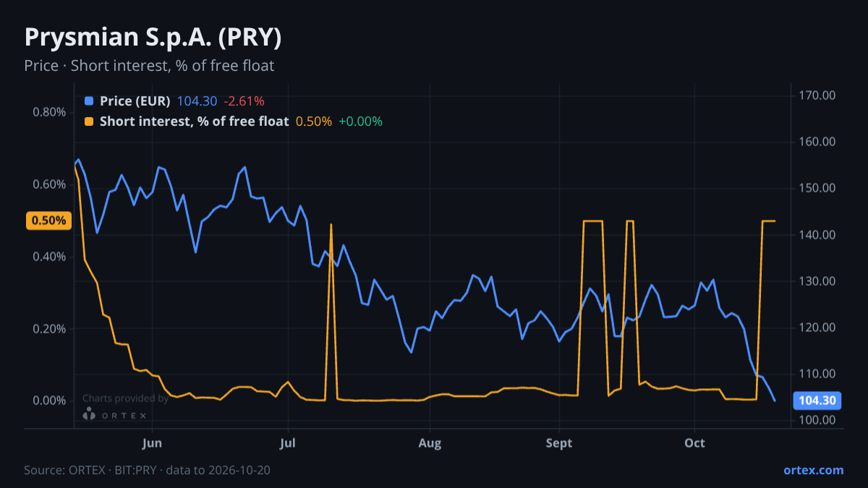The width and height of the screenshot is (868, 488).
Task: Click the +0.00% short interest change value
Action: point(360,121)
